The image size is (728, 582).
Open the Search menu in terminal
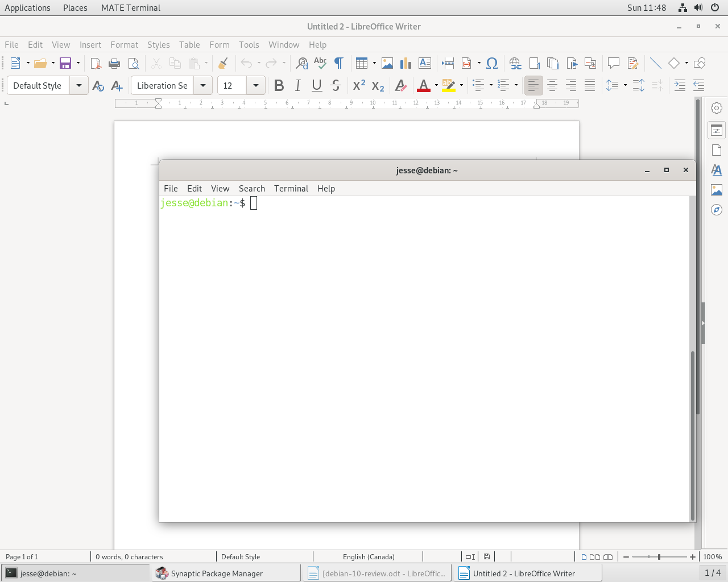click(252, 189)
